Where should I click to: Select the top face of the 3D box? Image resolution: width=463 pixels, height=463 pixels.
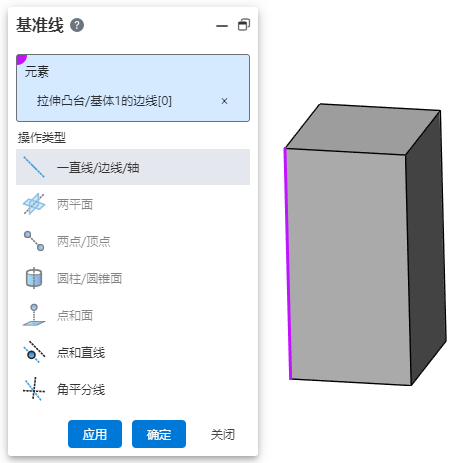click(x=363, y=129)
